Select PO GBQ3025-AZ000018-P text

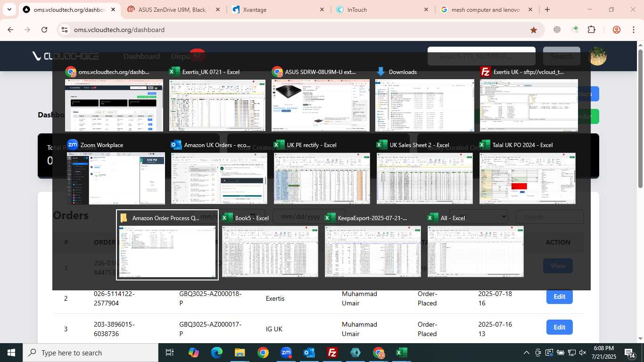coord(210,298)
